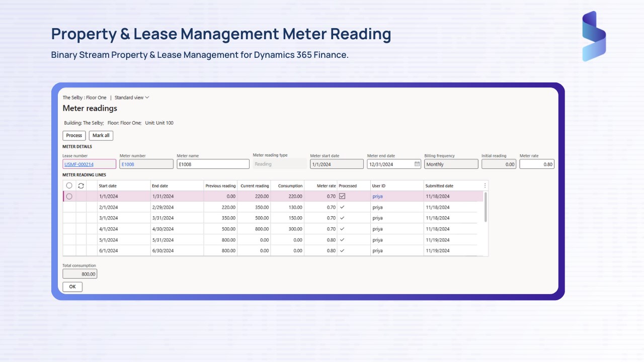Viewport: 644px width, 362px height.
Task: Click the Previous reading column header
Action: [x=220, y=186]
